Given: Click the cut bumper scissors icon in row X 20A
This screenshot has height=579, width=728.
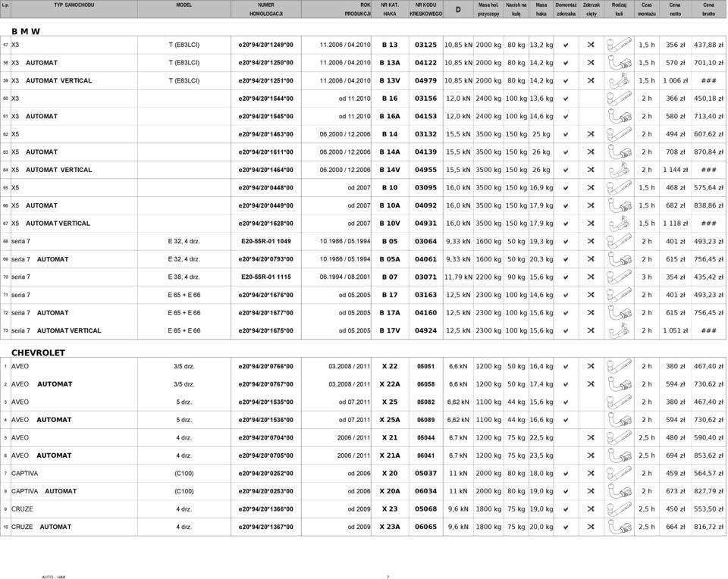Looking at the screenshot, I should click(591, 491).
